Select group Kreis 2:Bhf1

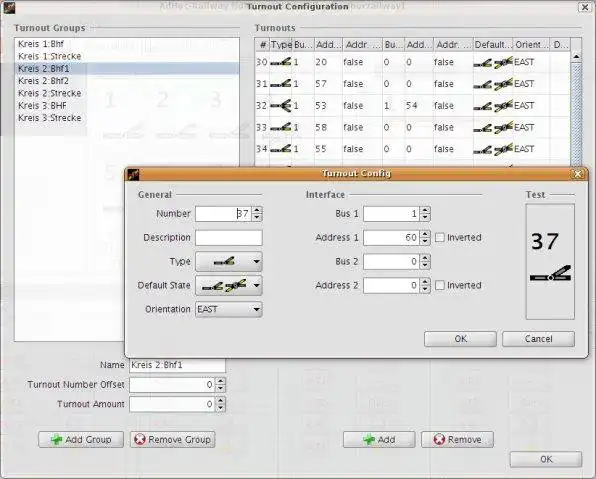click(x=127, y=68)
